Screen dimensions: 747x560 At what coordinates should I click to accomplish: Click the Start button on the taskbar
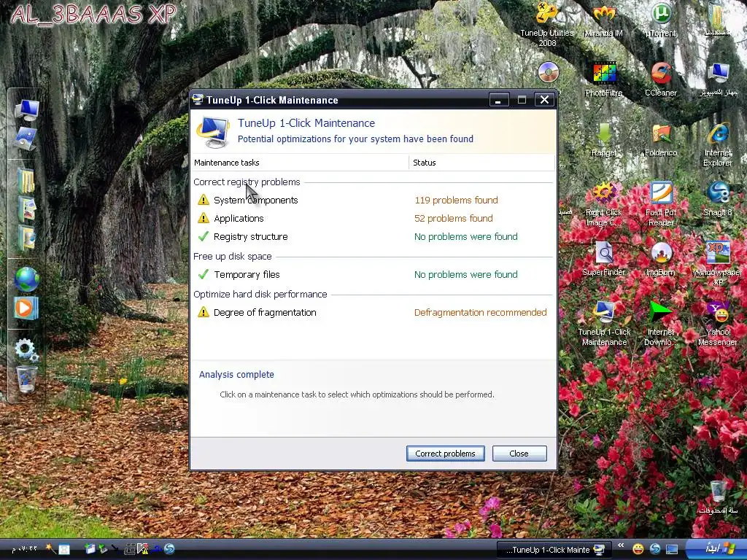(x=716, y=549)
